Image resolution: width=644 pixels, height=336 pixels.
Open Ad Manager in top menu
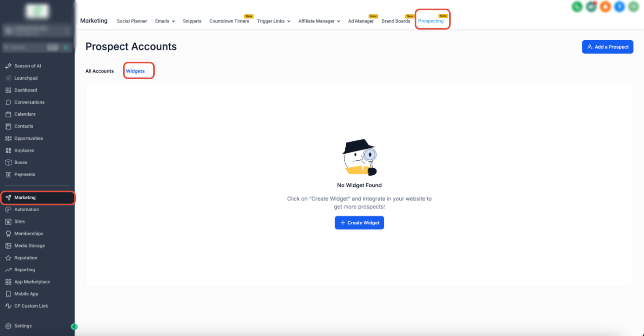coord(361,21)
